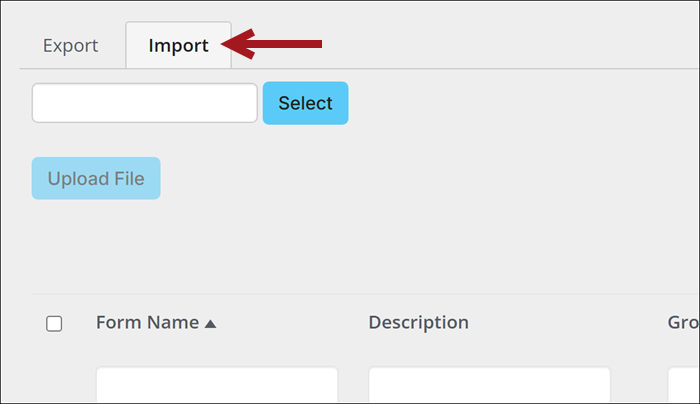The height and width of the screenshot is (404, 700).
Task: Start the import with Upload File
Action: 96,178
